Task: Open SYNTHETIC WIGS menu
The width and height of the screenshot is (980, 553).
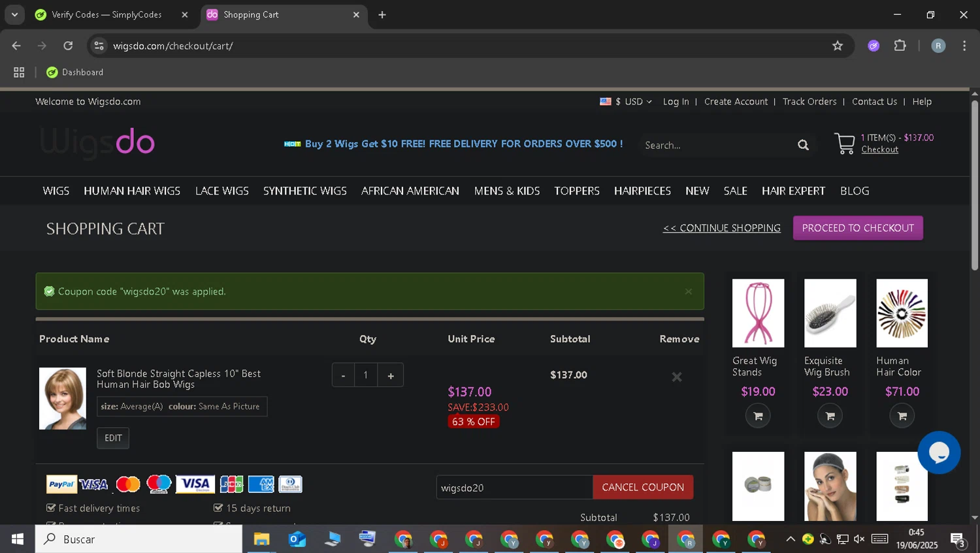Action: (305, 191)
